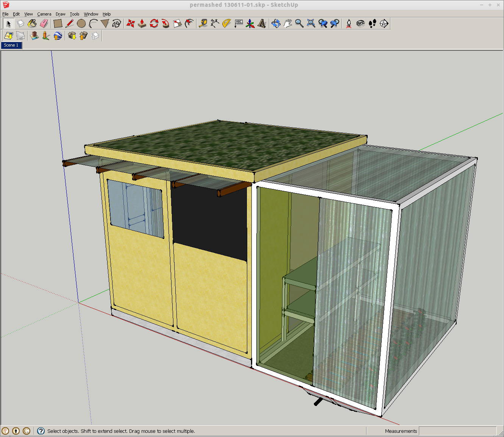504x437 pixels.
Task: Choose the Rotate tool
Action: pos(153,23)
